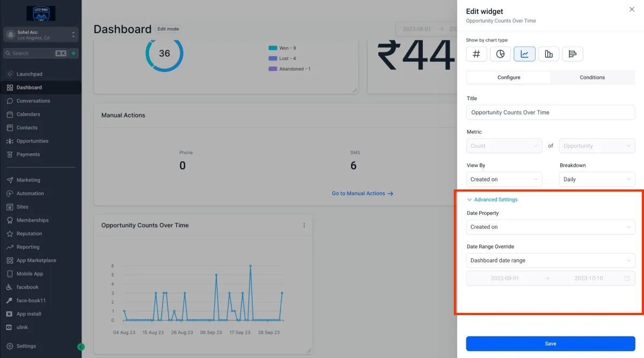Screen dimensions: 644x358
Task: Click the Abandoned - 1 legend entry
Action: point(290,69)
